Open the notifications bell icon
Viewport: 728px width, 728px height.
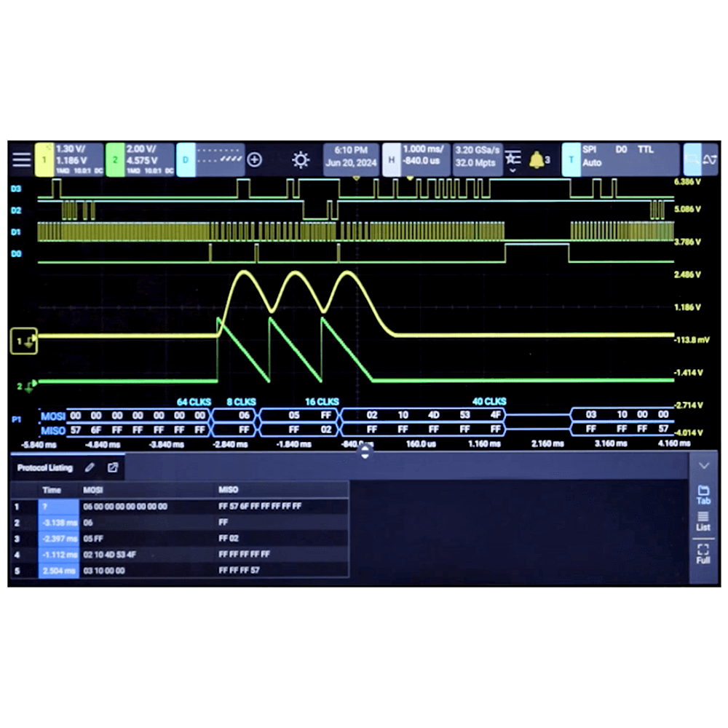click(x=538, y=159)
